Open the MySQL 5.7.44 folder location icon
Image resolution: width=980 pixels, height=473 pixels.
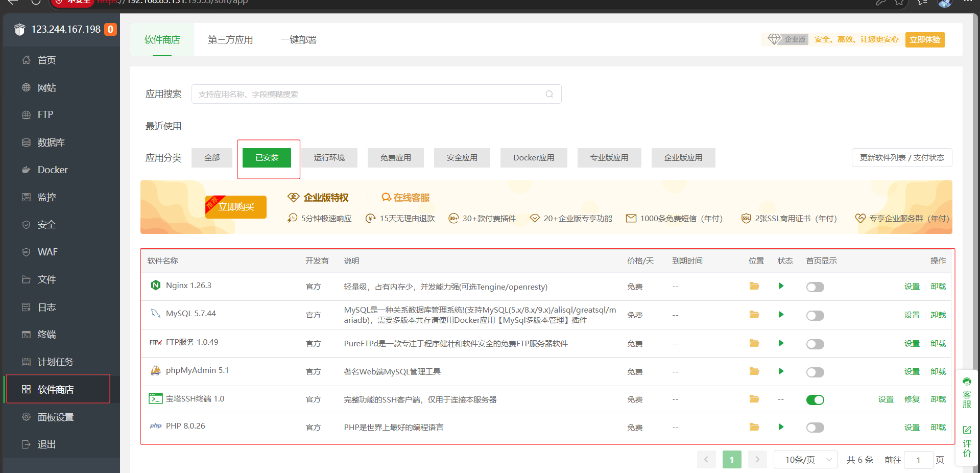coord(754,315)
